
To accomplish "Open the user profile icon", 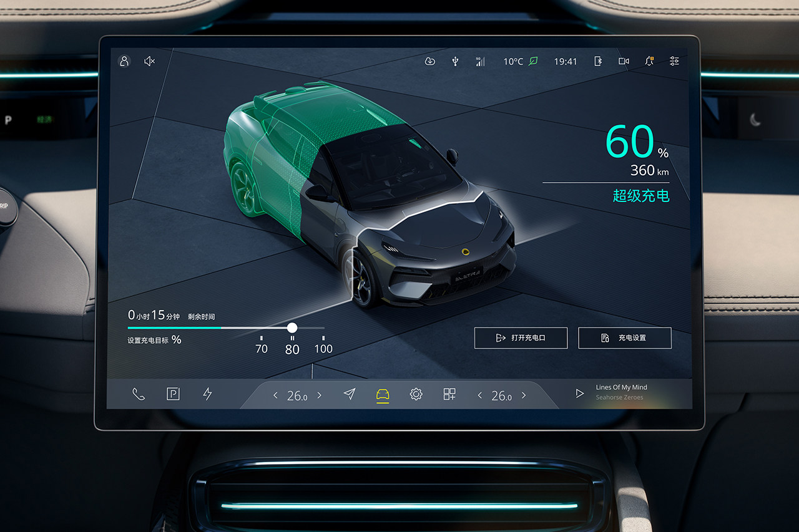I will tap(124, 61).
